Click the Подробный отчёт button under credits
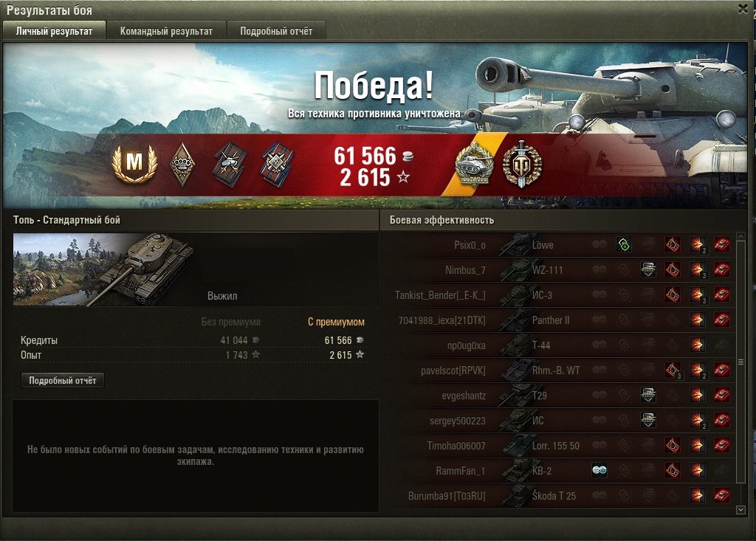The width and height of the screenshot is (756, 541). click(x=63, y=380)
